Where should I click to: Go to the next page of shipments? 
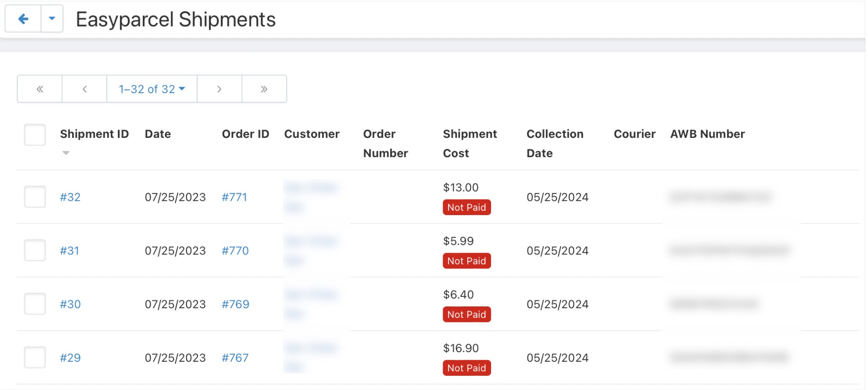[220, 89]
